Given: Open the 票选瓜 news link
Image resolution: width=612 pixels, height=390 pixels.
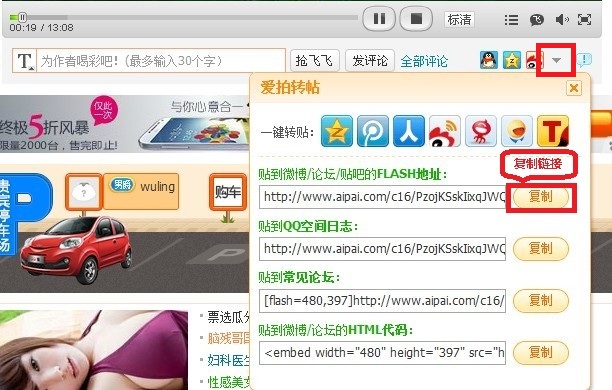Looking at the screenshot, I should 228,317.
